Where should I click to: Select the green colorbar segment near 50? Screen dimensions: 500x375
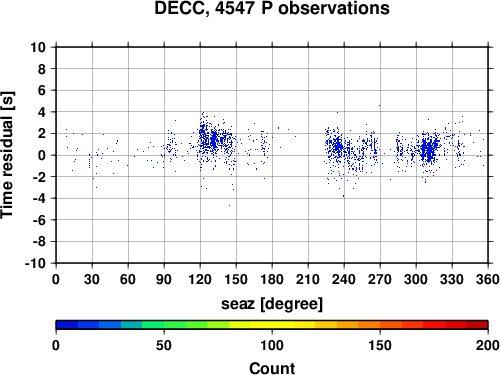(x=153, y=325)
